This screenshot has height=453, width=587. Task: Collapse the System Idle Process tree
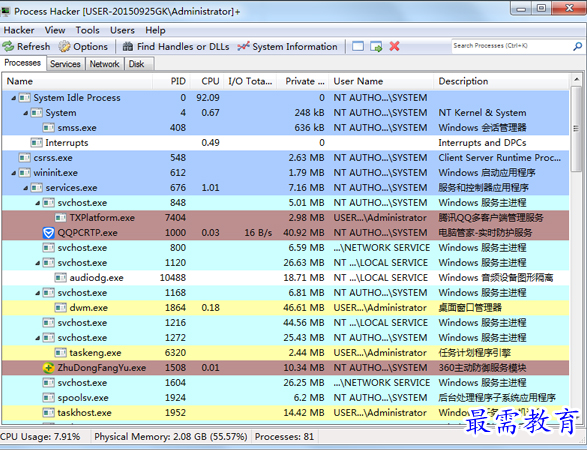(x=13, y=98)
